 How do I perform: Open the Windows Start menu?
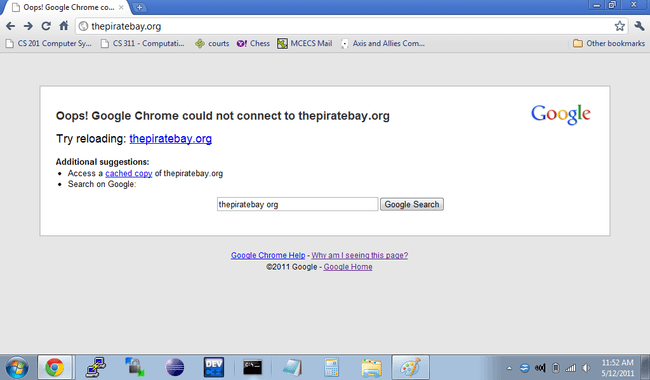[17, 367]
